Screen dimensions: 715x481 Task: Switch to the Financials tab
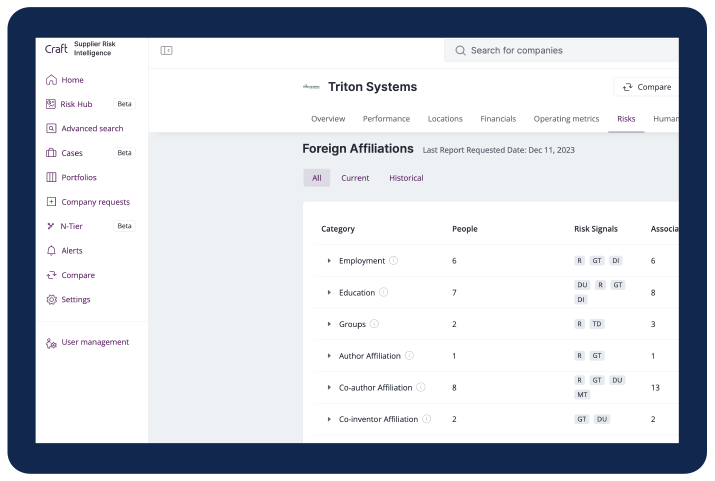498,119
